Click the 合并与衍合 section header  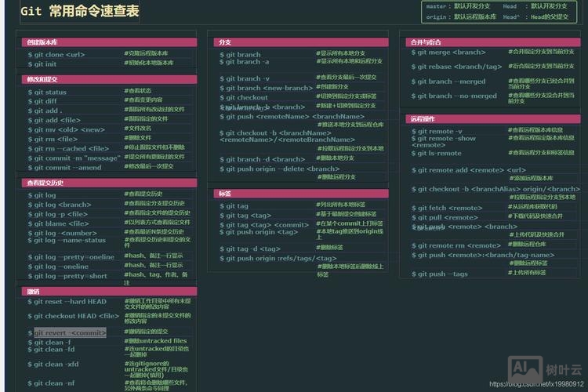click(492, 42)
